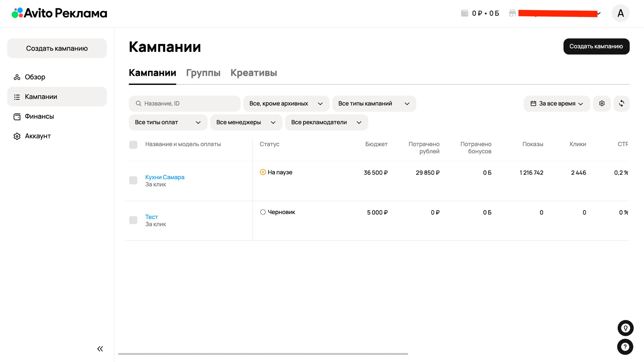Switch to the Креативы tab
This screenshot has width=644, height=362.
(x=253, y=73)
